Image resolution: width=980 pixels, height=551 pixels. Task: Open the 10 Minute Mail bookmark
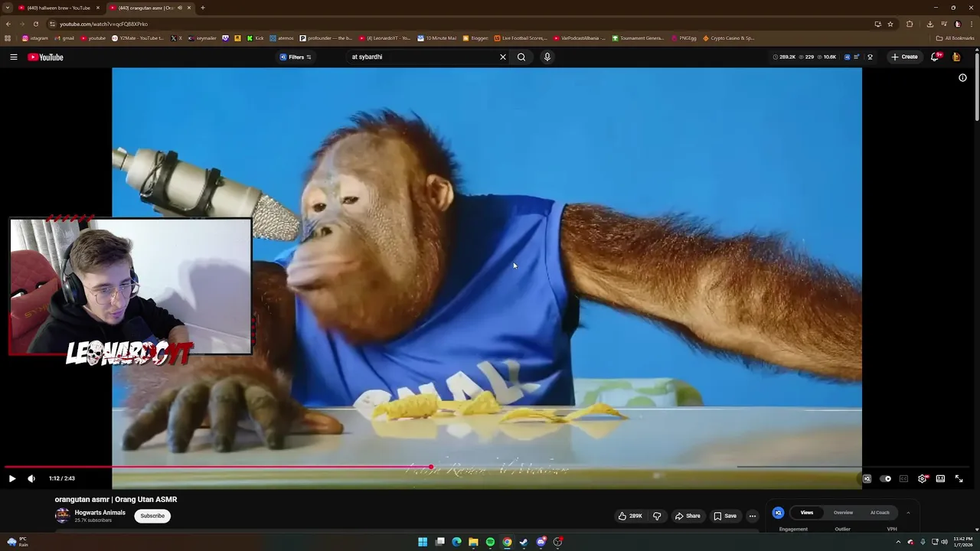[437, 37]
